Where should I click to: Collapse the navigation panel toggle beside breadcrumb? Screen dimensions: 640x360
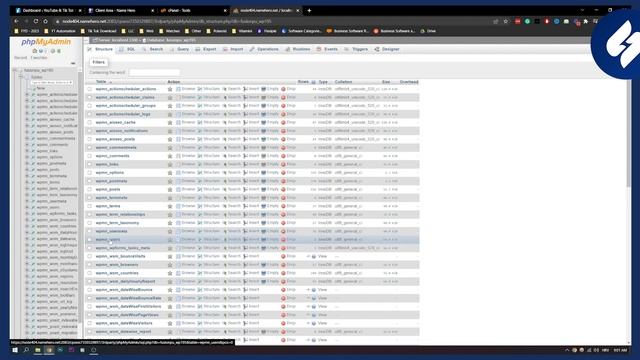(87, 40)
